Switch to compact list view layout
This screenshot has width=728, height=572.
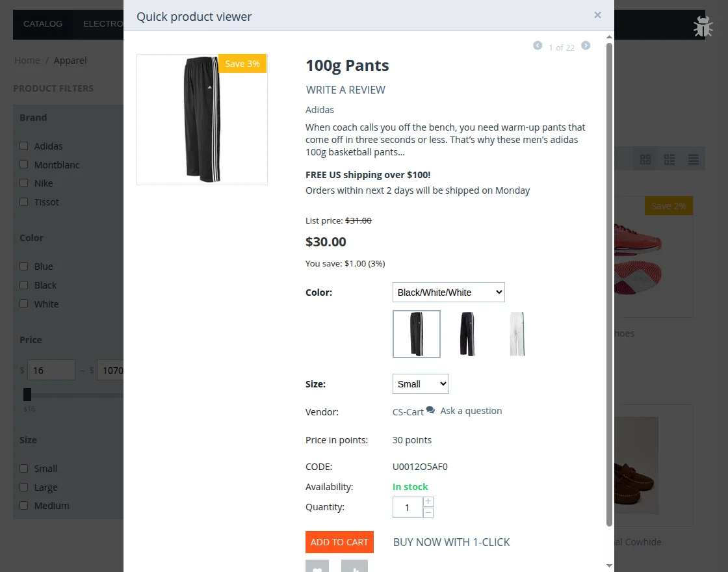pyautogui.click(x=669, y=158)
